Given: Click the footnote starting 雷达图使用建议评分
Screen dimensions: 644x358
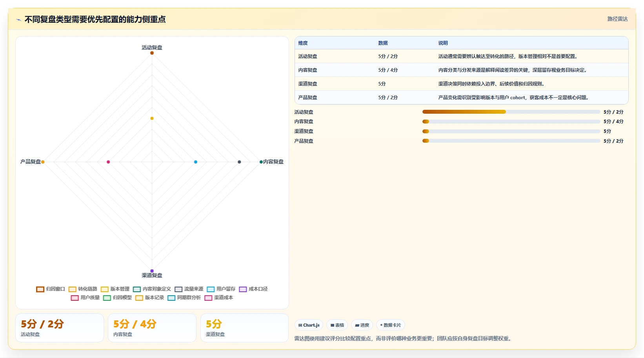Looking at the screenshot, I should [404, 338].
